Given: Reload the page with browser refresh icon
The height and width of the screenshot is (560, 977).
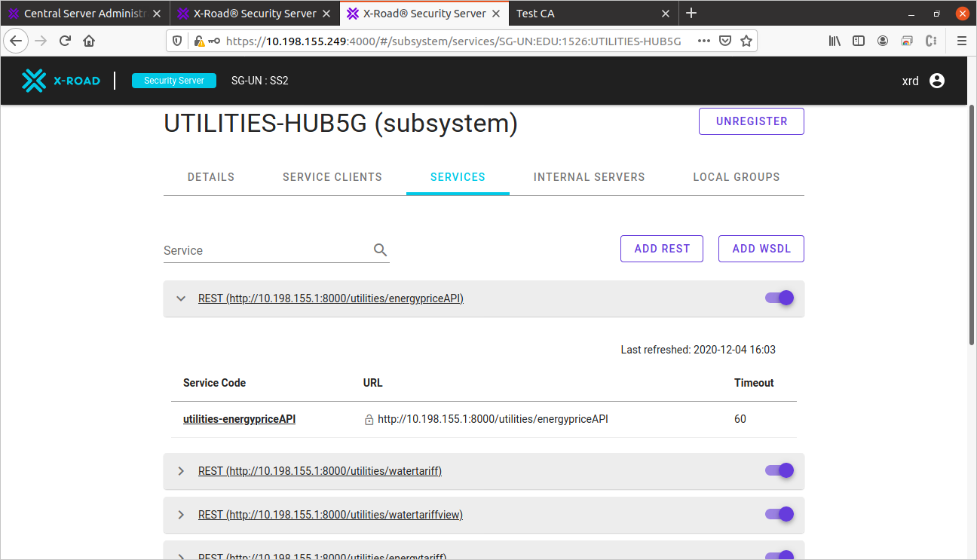Looking at the screenshot, I should (66, 41).
